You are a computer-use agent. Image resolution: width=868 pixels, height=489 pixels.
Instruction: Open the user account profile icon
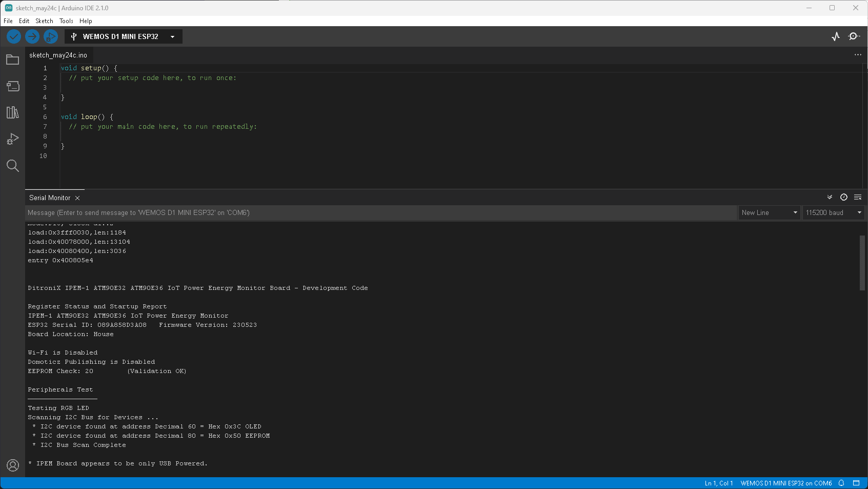[13, 465]
